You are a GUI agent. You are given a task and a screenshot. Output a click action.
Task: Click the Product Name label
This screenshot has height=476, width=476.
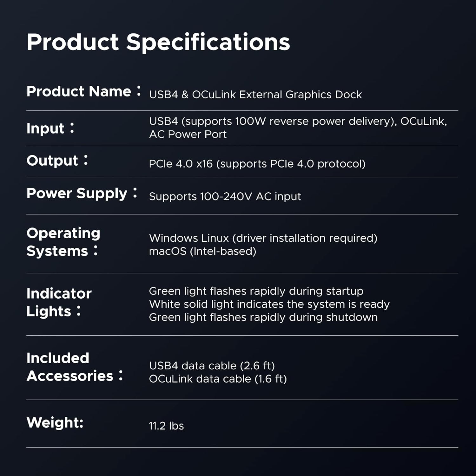(x=79, y=91)
